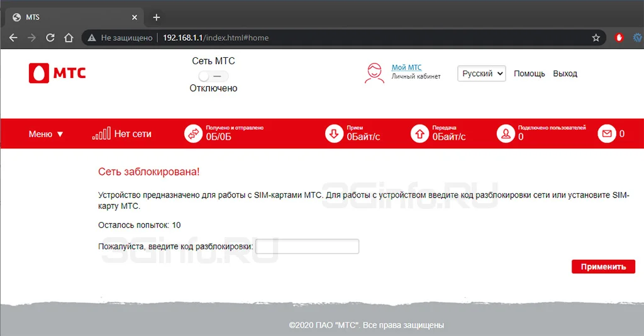Click the address bar URL
Viewport: 644px width, 336px height.
click(x=216, y=38)
